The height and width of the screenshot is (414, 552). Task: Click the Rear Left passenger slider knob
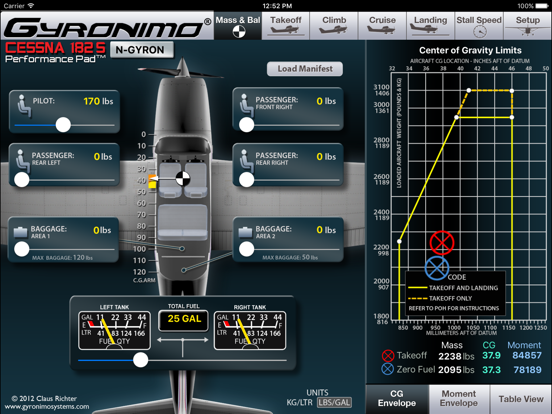click(x=21, y=180)
